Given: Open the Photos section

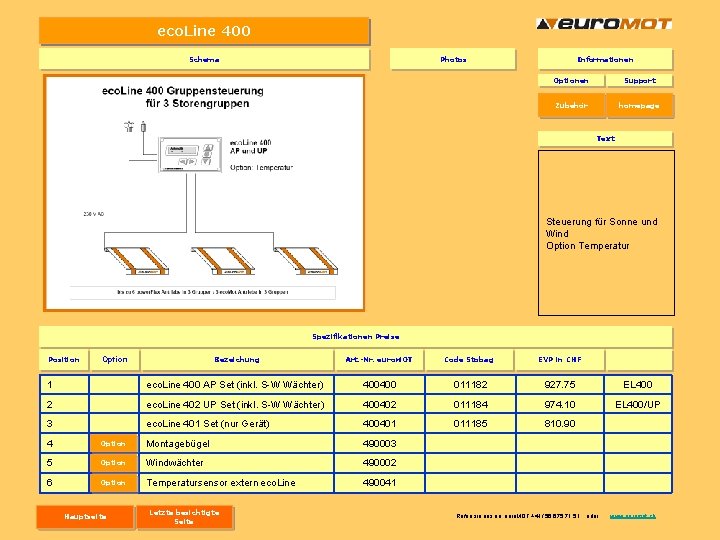Looking at the screenshot, I should 453,59.
